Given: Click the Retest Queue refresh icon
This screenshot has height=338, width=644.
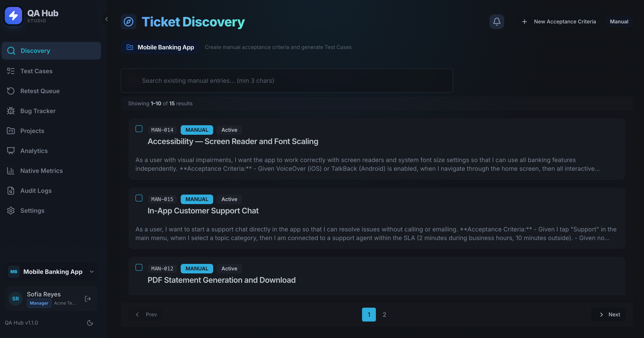Looking at the screenshot, I should click(x=11, y=91).
